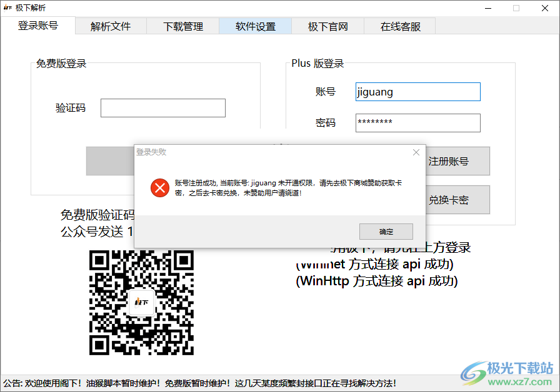Open the 极下官网 tab
The width and height of the screenshot is (560, 392).
[x=328, y=26]
